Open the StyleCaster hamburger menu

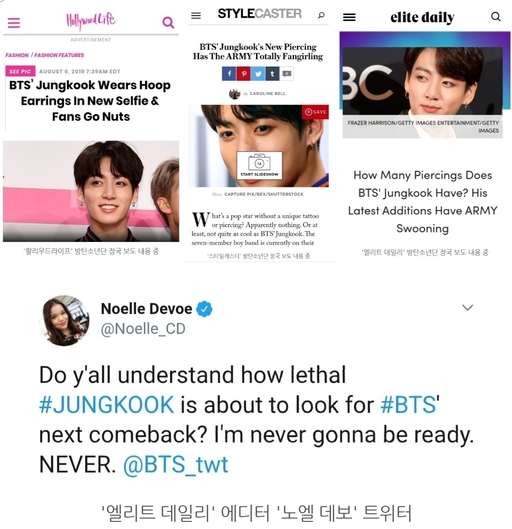click(x=196, y=16)
